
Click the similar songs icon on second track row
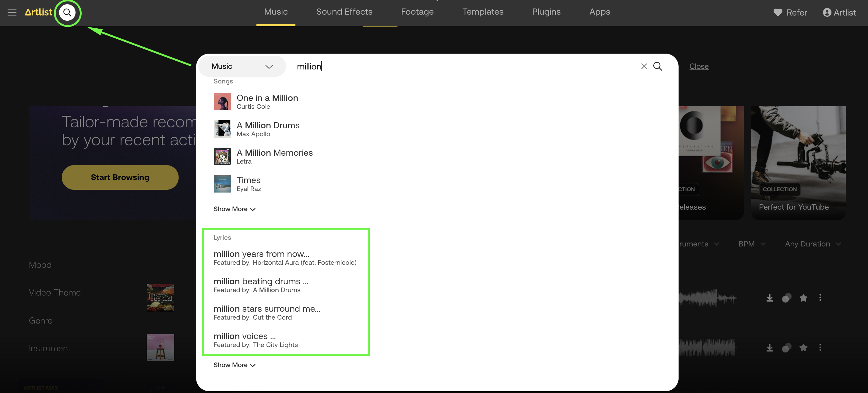(x=786, y=348)
